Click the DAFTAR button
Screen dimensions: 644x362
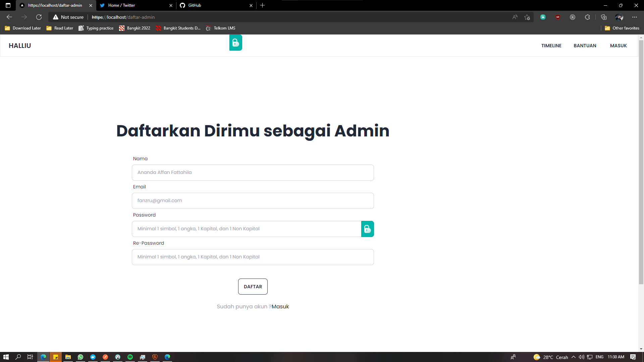pos(253,287)
